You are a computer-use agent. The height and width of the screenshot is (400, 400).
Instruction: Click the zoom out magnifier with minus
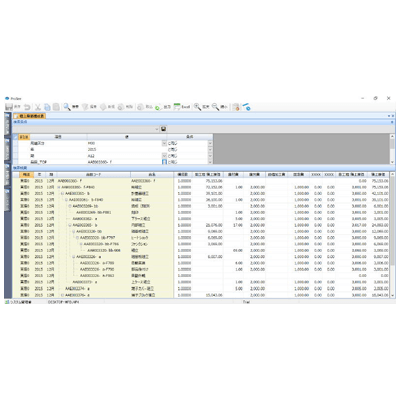[x=215, y=107]
